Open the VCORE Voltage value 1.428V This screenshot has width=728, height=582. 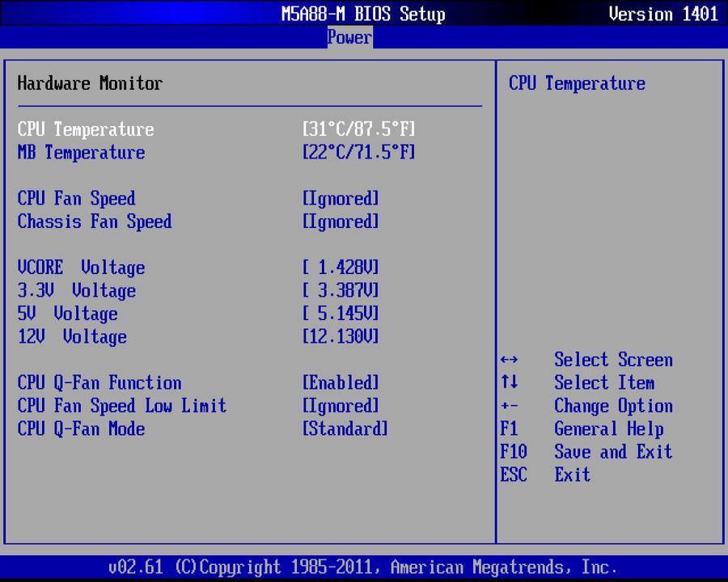pyautogui.click(x=341, y=268)
